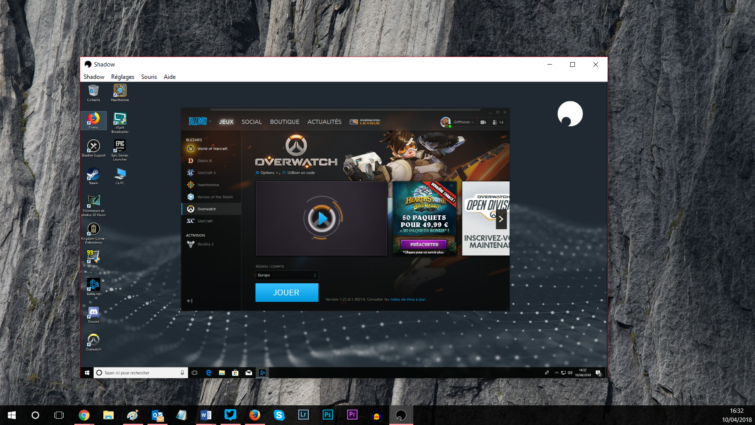
Task: Open Photoshop from the host taskbar
Action: 327,415
